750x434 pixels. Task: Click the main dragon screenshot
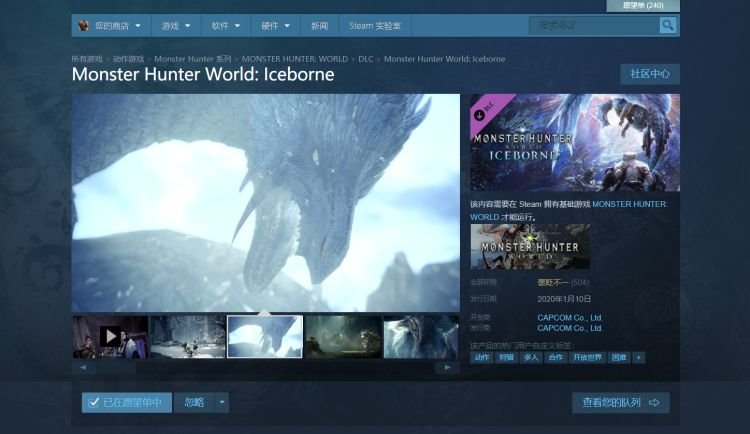(266, 203)
